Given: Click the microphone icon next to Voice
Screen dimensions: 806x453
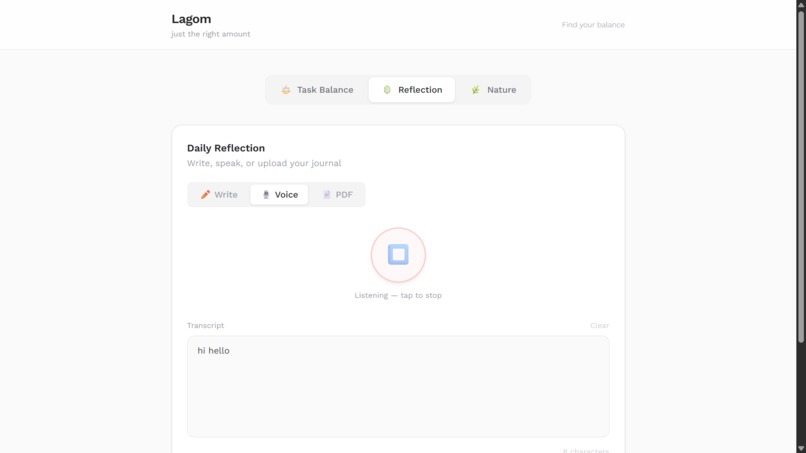Looking at the screenshot, I should click(x=266, y=194).
